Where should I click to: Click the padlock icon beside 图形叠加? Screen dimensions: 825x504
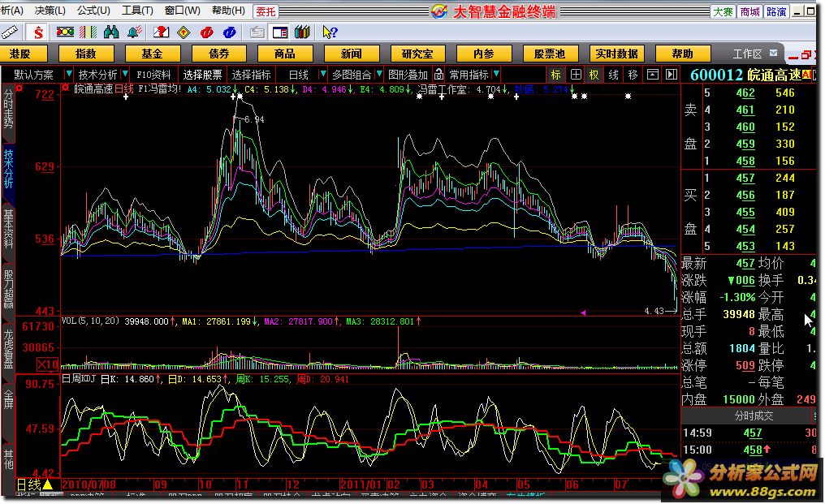pos(438,75)
